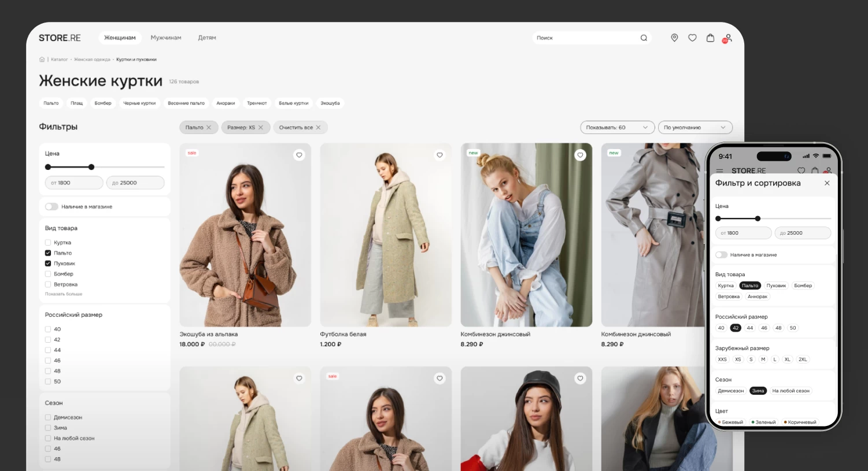Open the store location pin icon
This screenshot has height=471, width=868.
(x=674, y=38)
